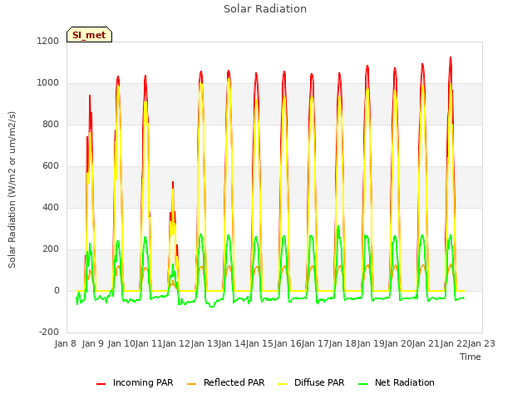Click the 400 y-axis tick label
Screen dimensions: 532x399
[51, 207]
